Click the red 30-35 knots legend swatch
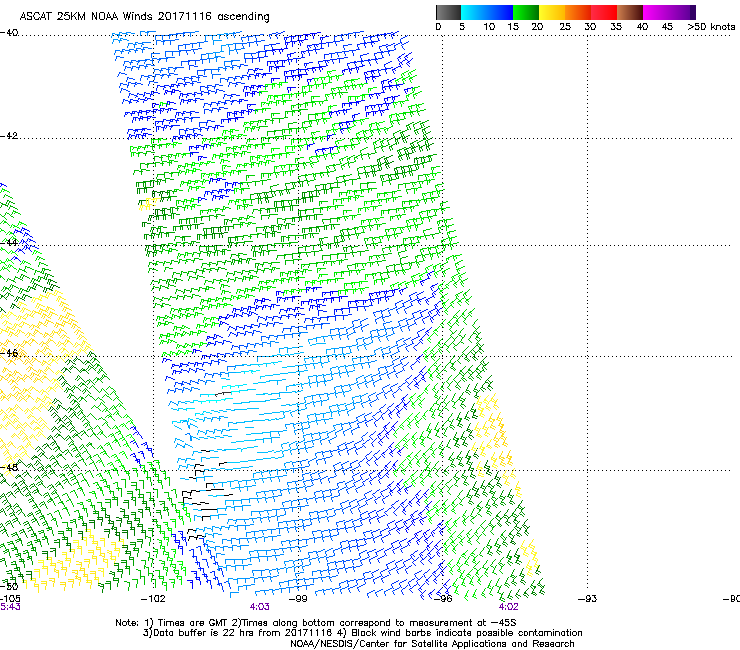Viewport: 740px width, 650px height. [604, 12]
